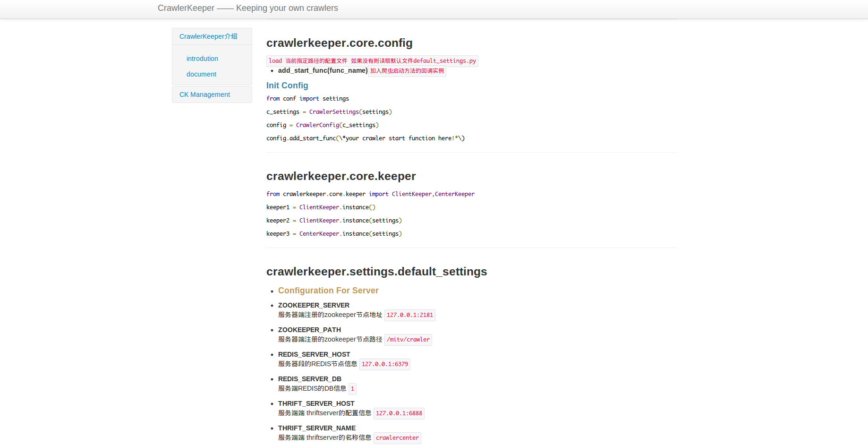Click the 127.0.0.1:6888 thrift host value
The height and width of the screenshot is (445, 868).
click(x=399, y=413)
